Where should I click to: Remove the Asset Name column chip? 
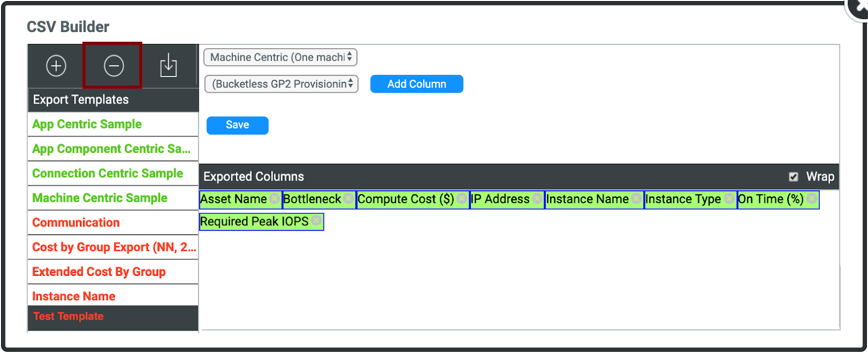275,199
